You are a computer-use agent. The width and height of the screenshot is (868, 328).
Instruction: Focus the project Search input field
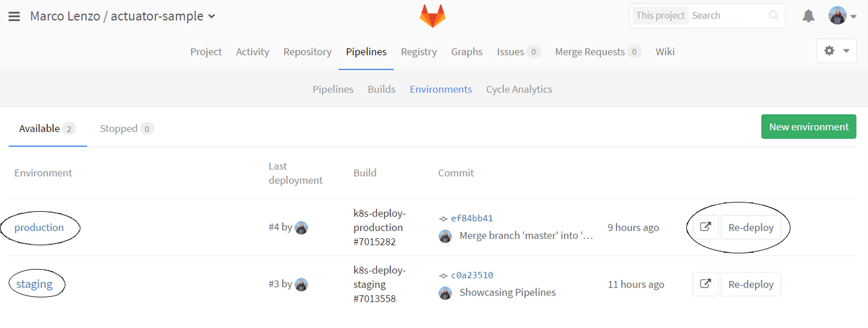(726, 16)
